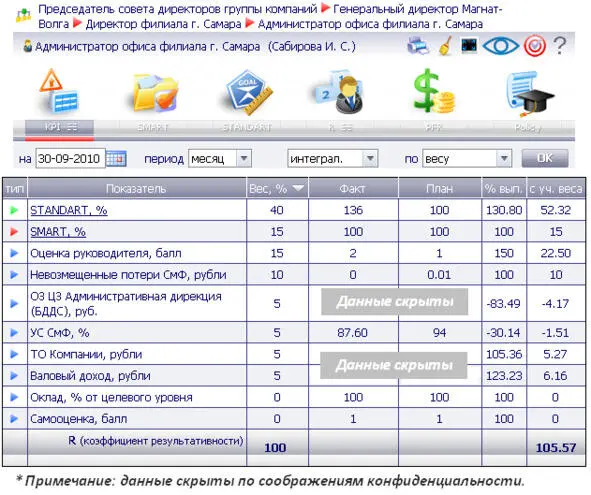This screenshot has height=495, width=591.
Task: Click the Показатель column header
Action: coord(136,188)
